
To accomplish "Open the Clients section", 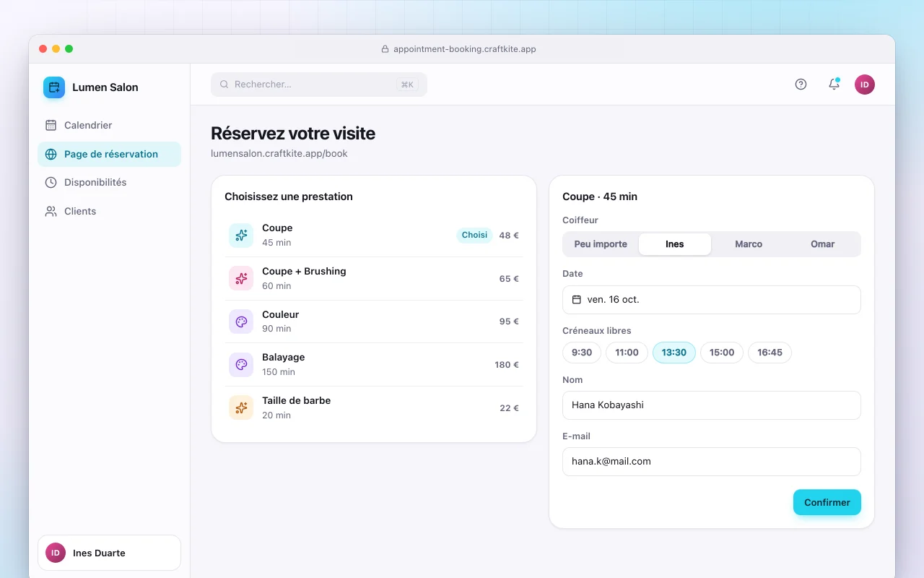I will pyautogui.click(x=109, y=212).
